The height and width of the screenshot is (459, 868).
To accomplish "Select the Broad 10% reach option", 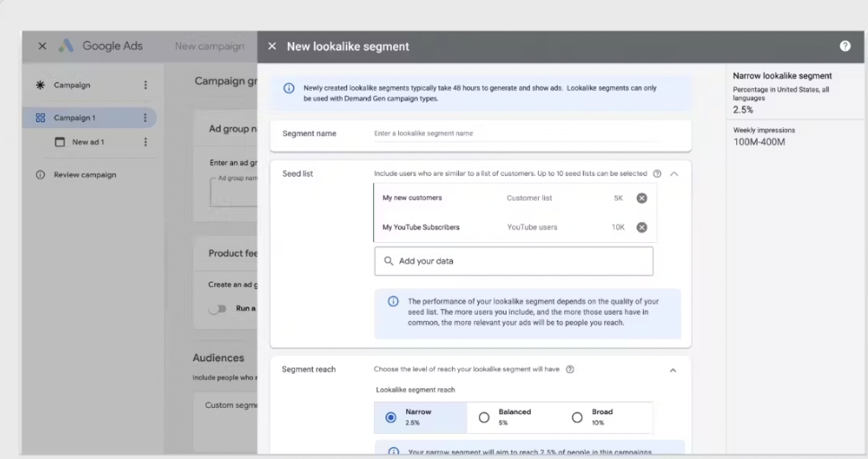I will pos(606,418).
